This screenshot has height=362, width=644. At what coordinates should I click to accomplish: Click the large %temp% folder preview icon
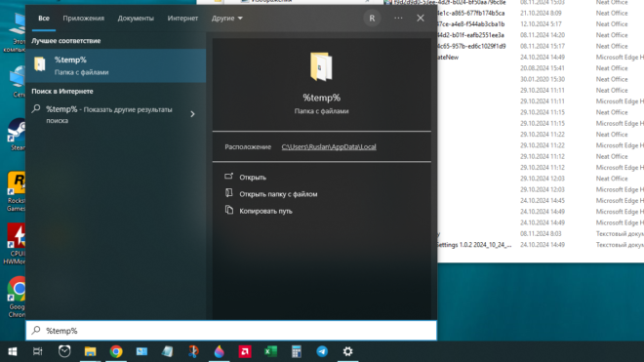pos(321,66)
